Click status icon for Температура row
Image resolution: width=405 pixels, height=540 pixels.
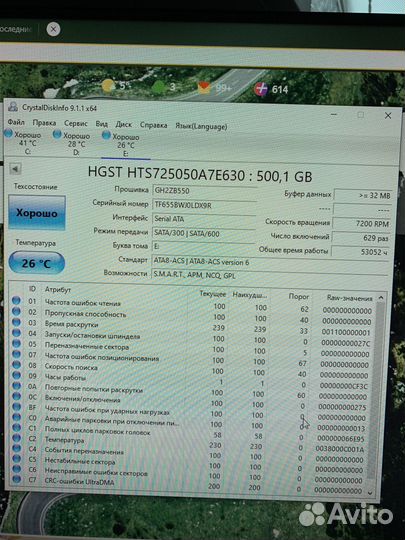[16, 438]
